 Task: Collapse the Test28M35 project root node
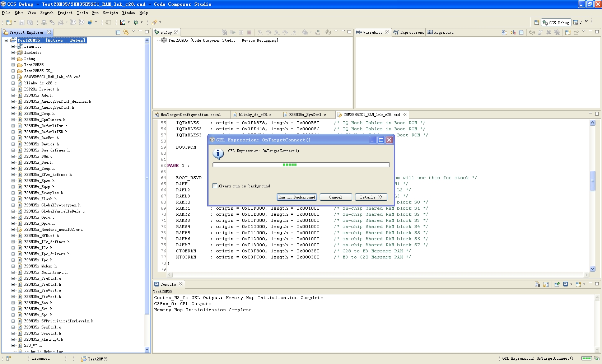click(6, 40)
